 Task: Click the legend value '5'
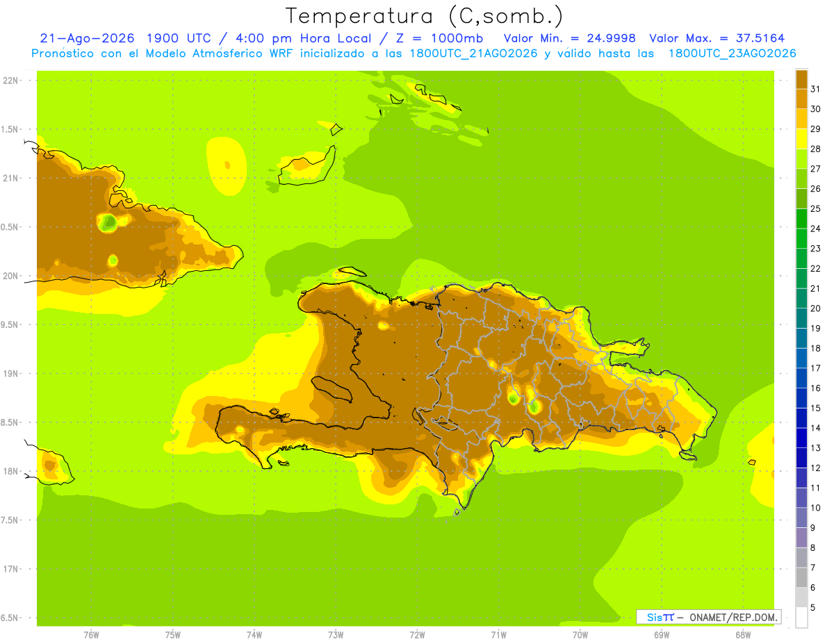click(812, 608)
